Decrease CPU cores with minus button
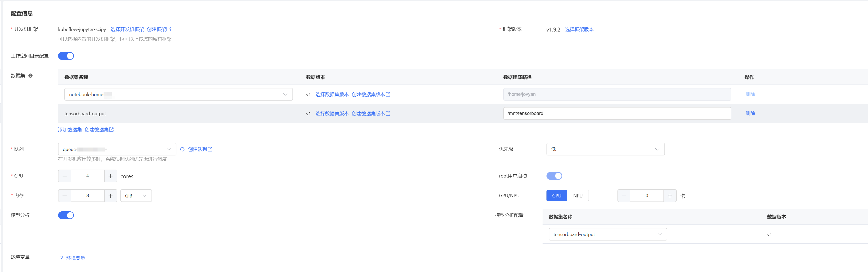868x272 pixels. pos(65,176)
